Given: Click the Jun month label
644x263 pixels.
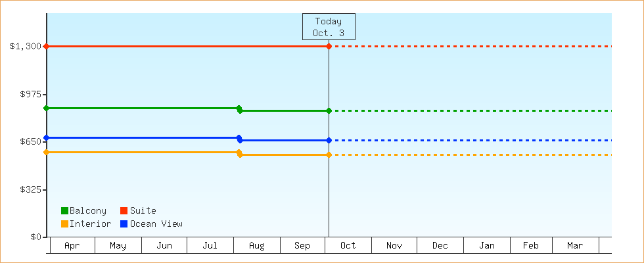Looking at the screenshot, I should coord(164,246).
